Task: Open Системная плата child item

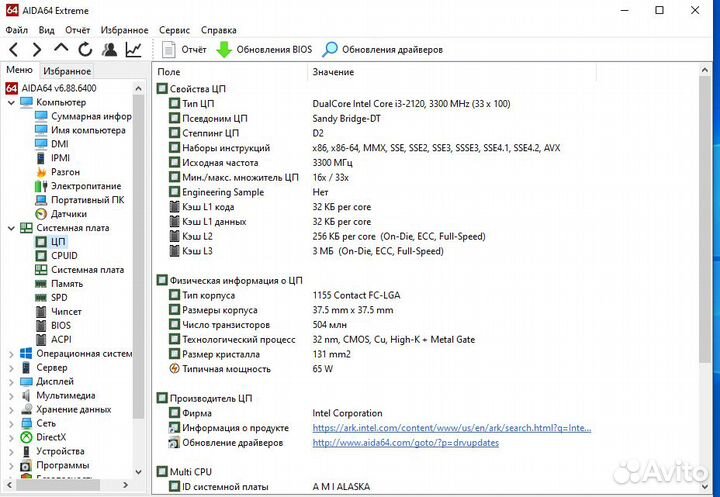Action: [79, 270]
